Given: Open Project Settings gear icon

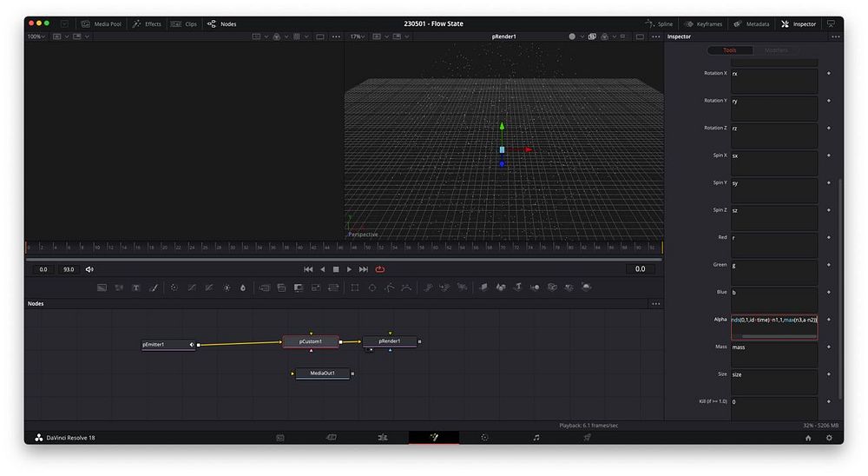Looking at the screenshot, I should tap(829, 438).
